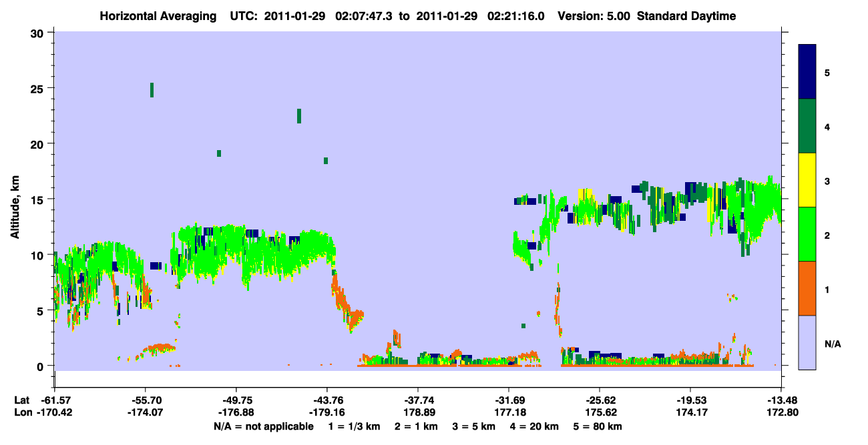Click the bright green colorbar segment labeled 2

807,234
